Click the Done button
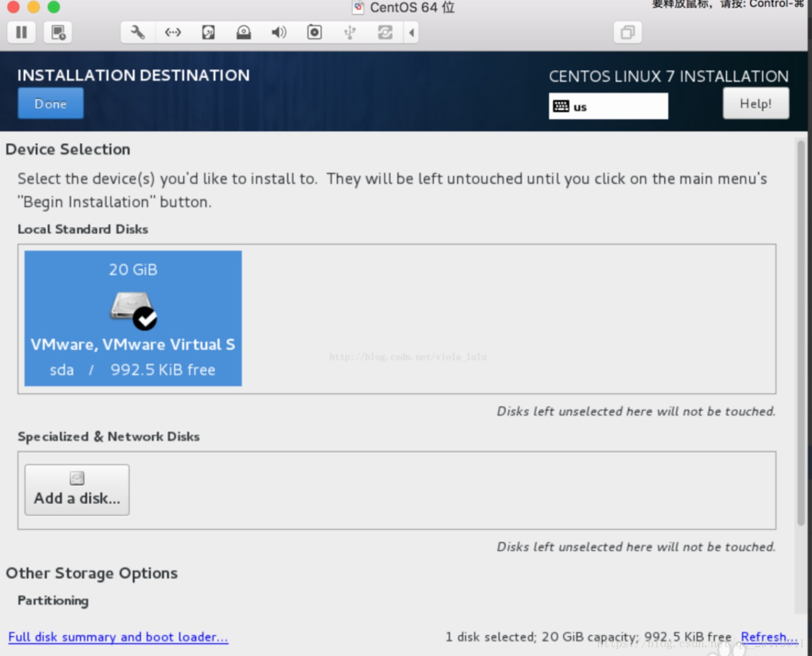Image resolution: width=812 pixels, height=656 pixels. pyautogui.click(x=50, y=103)
